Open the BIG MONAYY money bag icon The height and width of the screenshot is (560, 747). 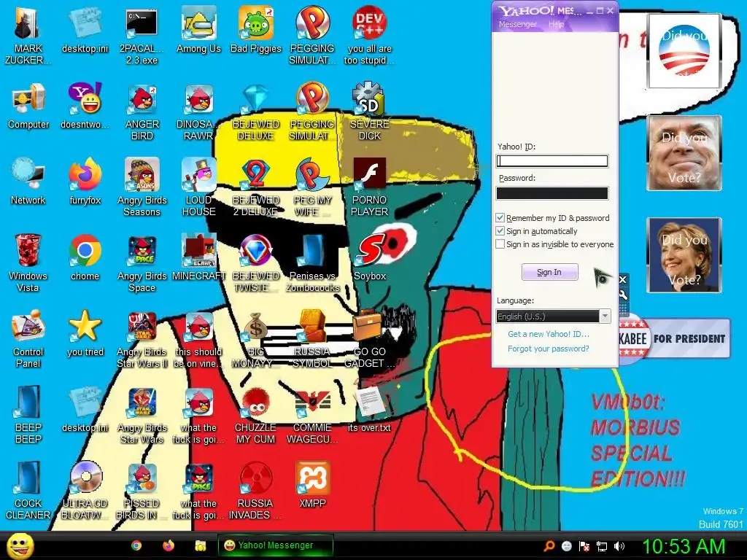click(x=256, y=338)
